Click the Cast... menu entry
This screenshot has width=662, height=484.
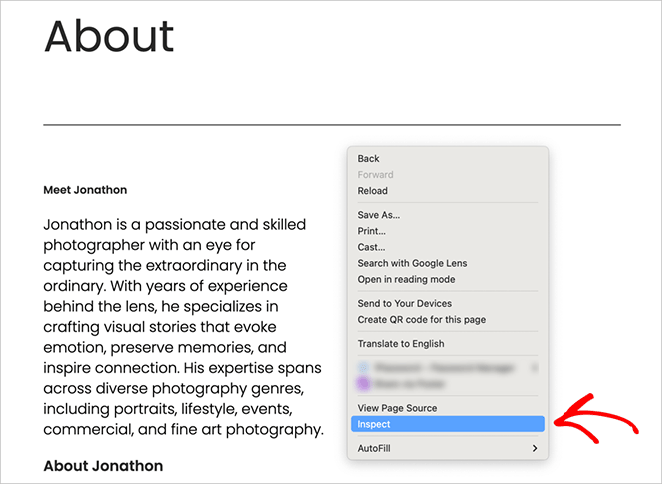pos(371,247)
